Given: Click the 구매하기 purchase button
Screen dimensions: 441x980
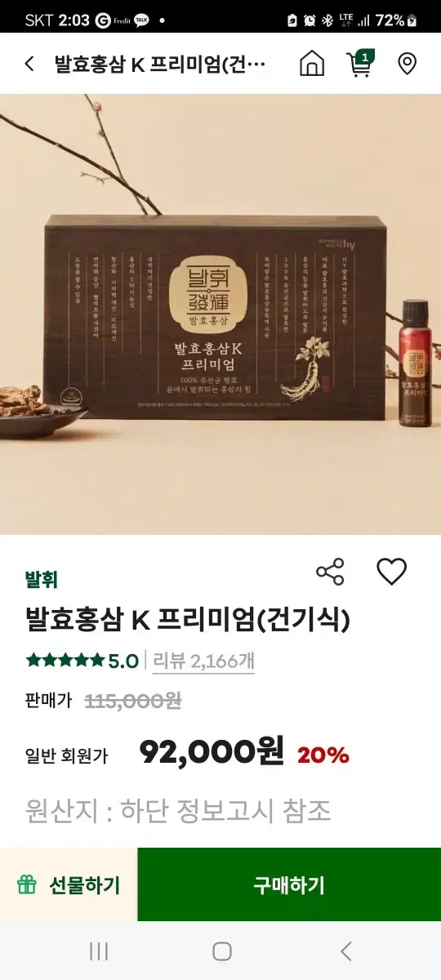Looking at the screenshot, I should click(289, 884).
